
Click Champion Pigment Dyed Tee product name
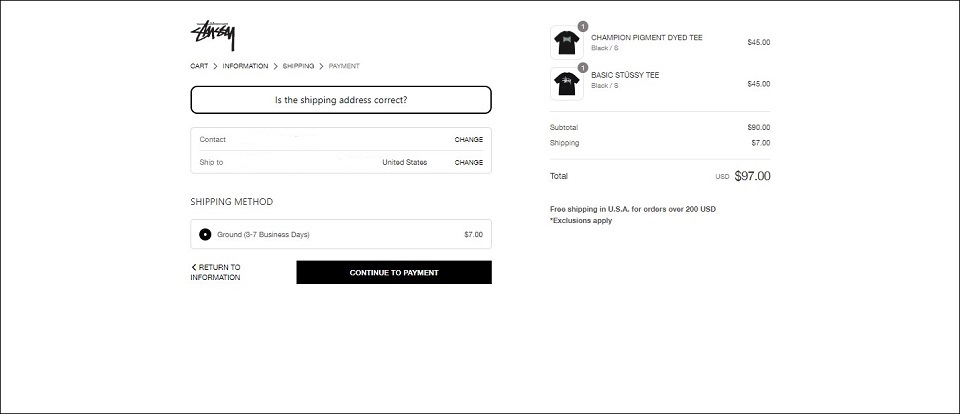(x=647, y=38)
